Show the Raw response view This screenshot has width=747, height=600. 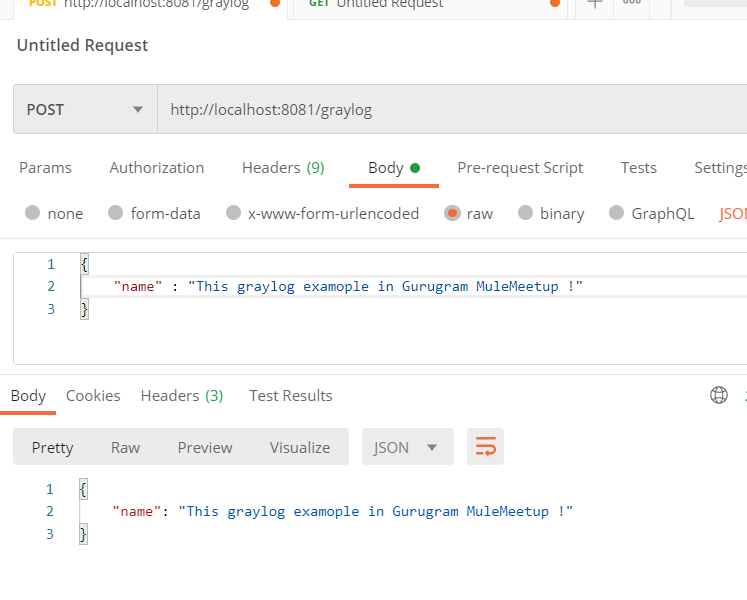tap(125, 447)
